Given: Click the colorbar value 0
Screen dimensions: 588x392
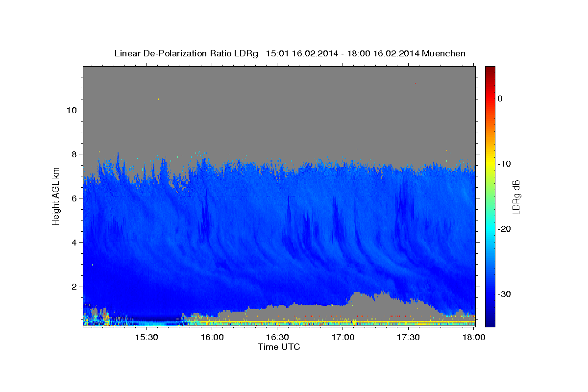Looking at the screenshot, I should [500, 98].
